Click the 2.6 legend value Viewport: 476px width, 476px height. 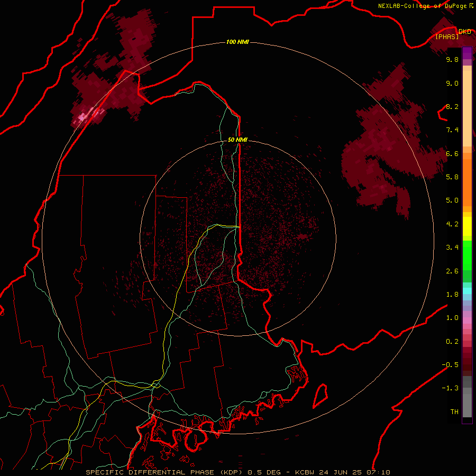click(x=452, y=271)
